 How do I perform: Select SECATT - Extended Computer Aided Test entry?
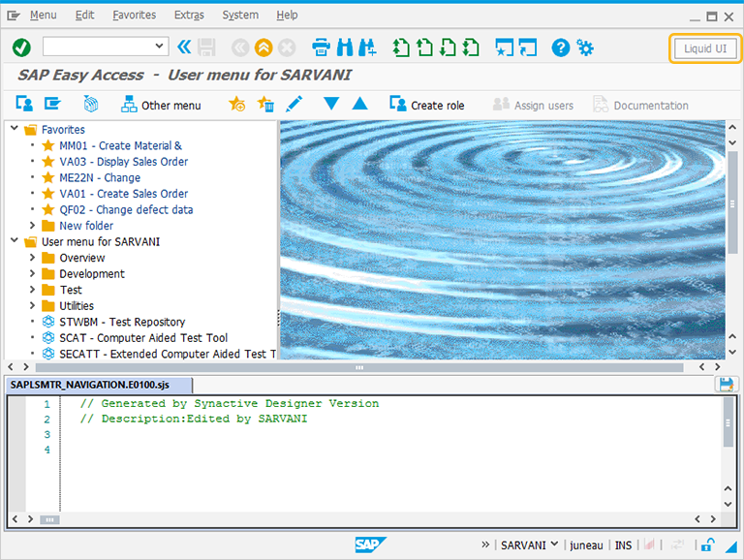coord(168,354)
